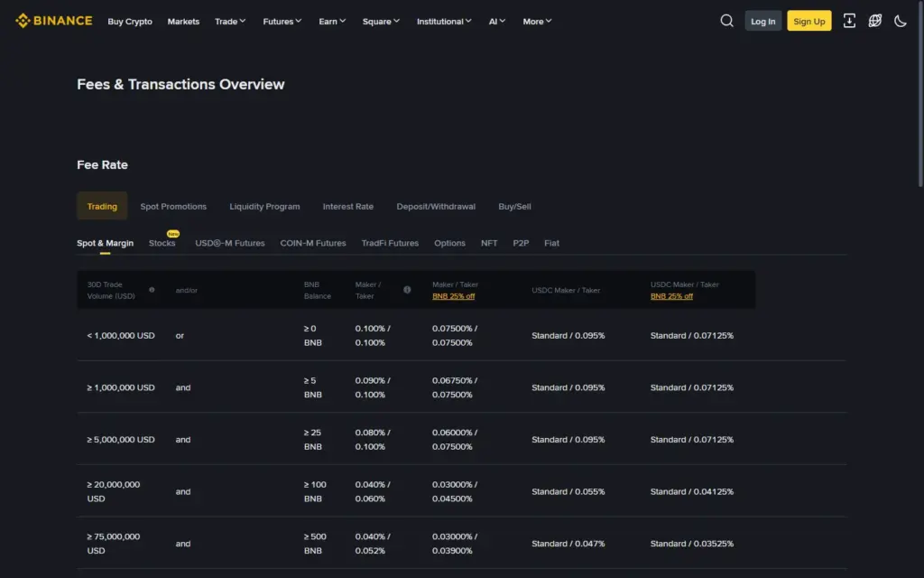Select the Trading fee rate tab
This screenshot has height=578, width=924.
pyautogui.click(x=102, y=206)
